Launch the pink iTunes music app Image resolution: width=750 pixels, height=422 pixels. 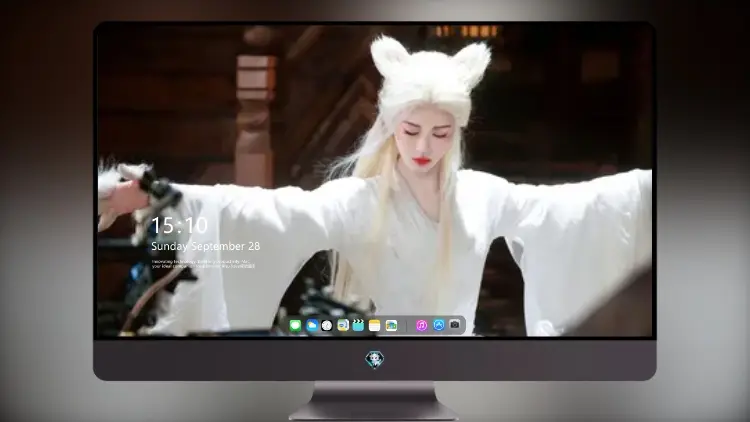tap(421, 325)
